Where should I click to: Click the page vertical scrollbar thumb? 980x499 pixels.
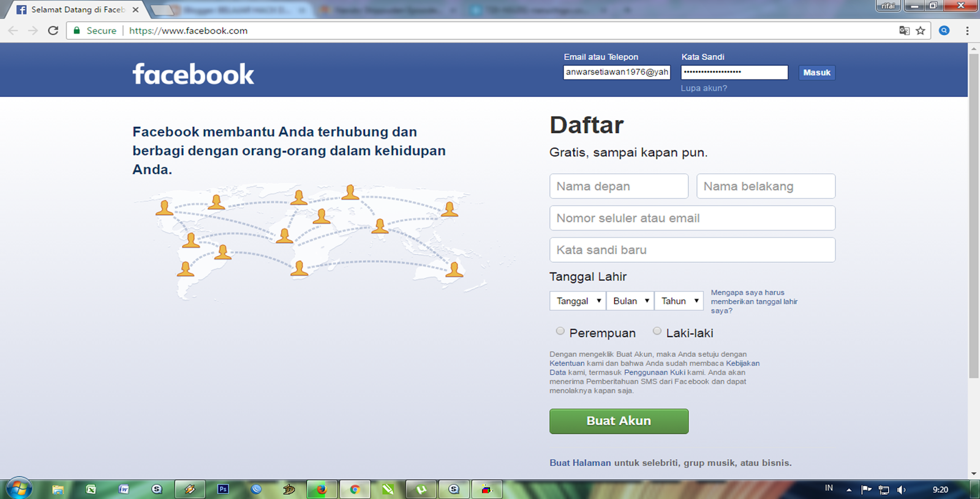[x=974, y=216]
